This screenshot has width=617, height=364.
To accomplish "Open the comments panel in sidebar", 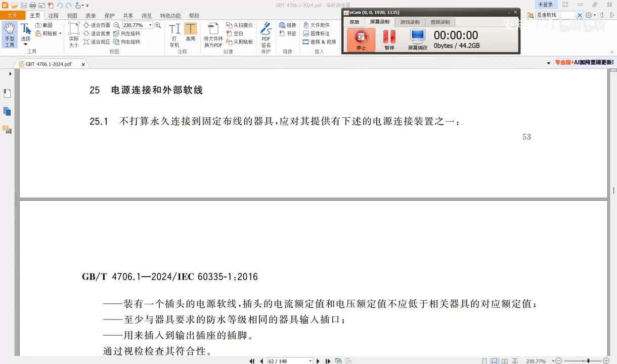I will tap(7, 129).
